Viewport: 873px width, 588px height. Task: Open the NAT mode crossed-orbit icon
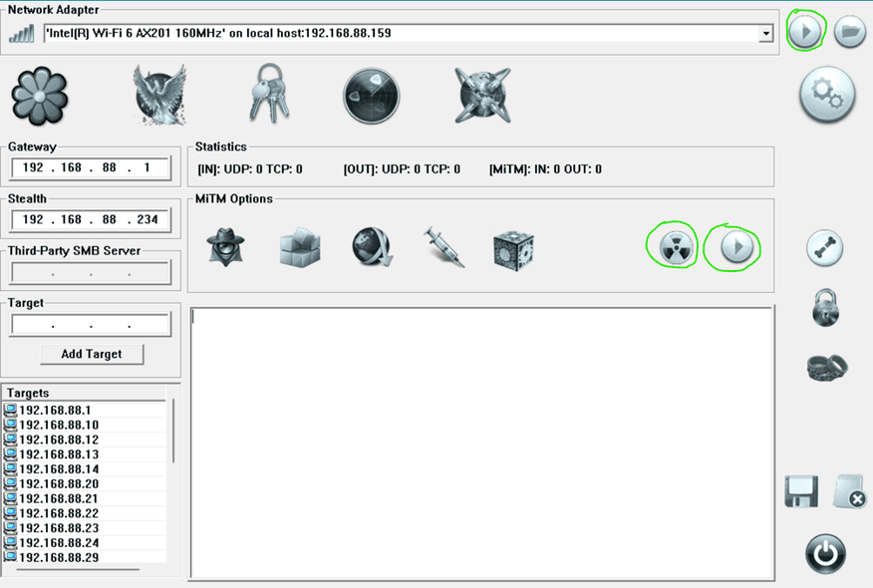point(482,96)
